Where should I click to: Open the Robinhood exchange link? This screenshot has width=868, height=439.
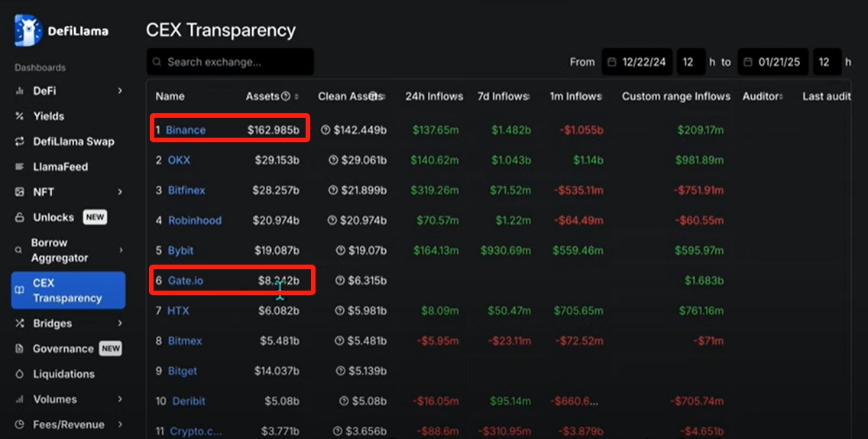[x=195, y=220]
